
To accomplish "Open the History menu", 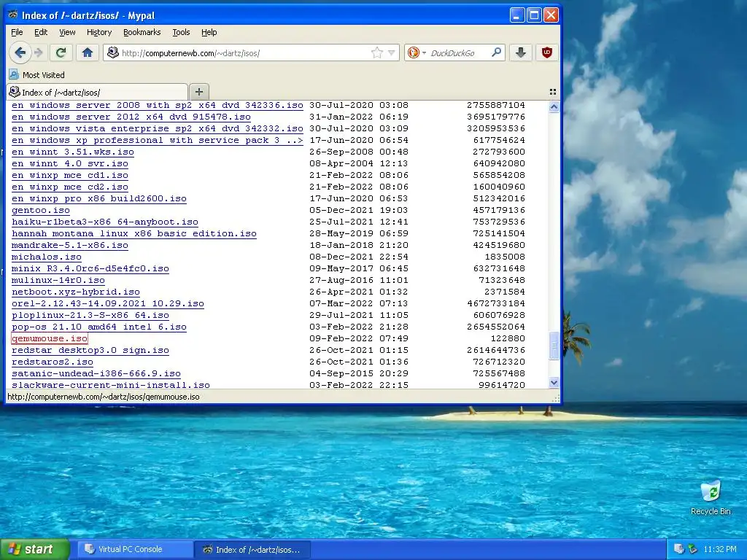I will (99, 32).
